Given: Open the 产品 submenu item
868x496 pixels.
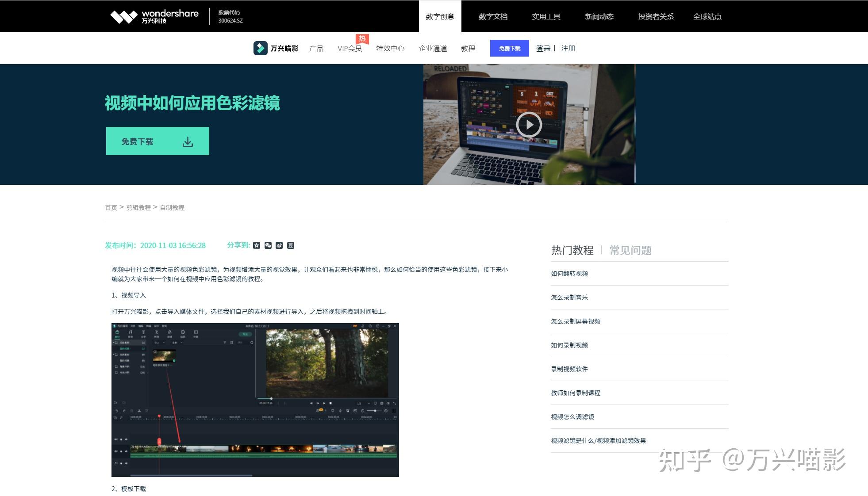Looking at the screenshot, I should tap(316, 48).
